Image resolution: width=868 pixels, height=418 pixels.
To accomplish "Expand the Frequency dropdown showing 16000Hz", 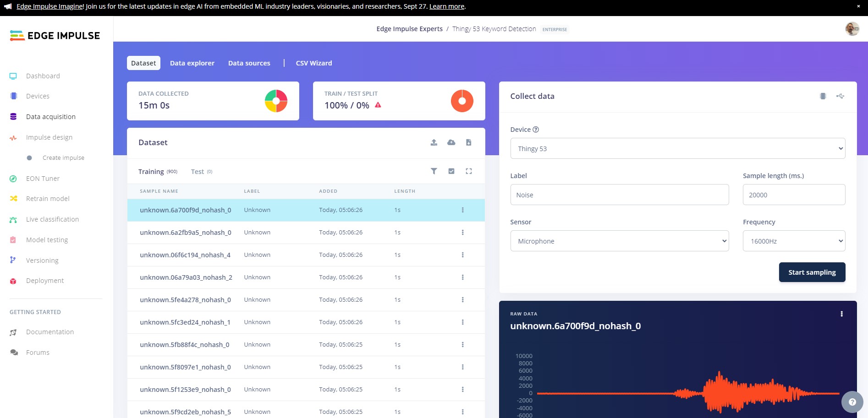I will [794, 241].
